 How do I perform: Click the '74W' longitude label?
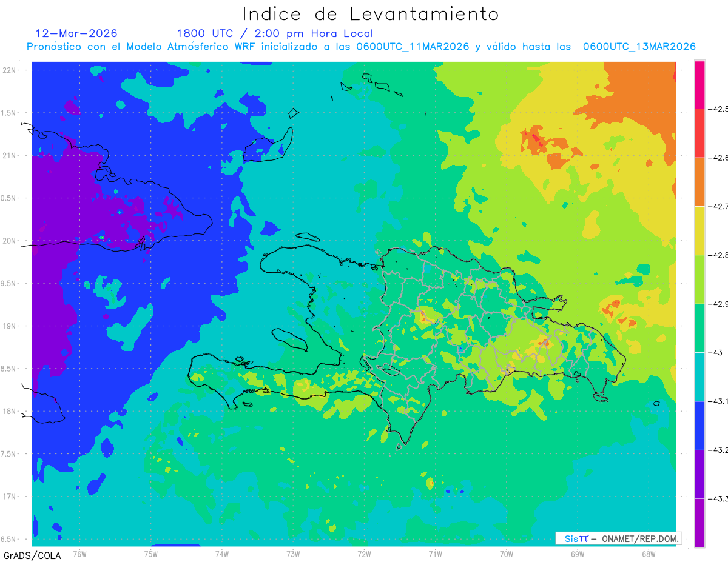tap(221, 554)
